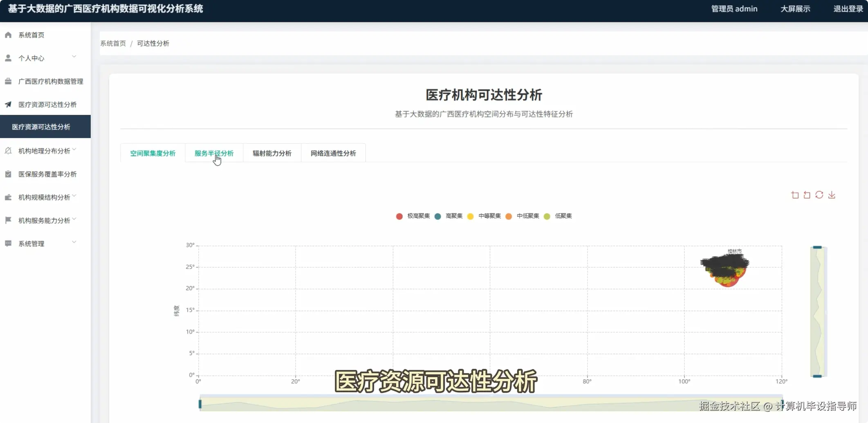This screenshot has height=423, width=868.
Task: Click the left handle of horizontal zoom slider
Action: coord(200,404)
